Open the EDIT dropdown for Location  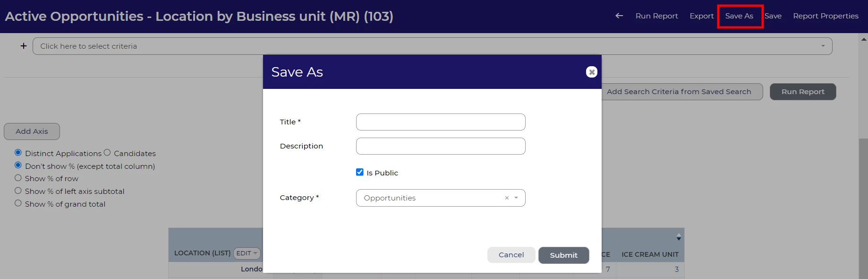click(247, 253)
